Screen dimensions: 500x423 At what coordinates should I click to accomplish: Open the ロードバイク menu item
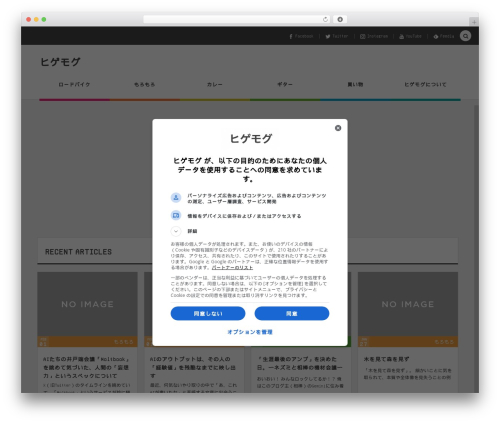(x=74, y=84)
